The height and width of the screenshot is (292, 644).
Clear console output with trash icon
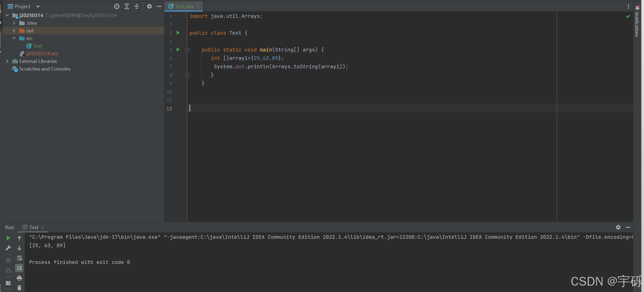click(x=19, y=288)
